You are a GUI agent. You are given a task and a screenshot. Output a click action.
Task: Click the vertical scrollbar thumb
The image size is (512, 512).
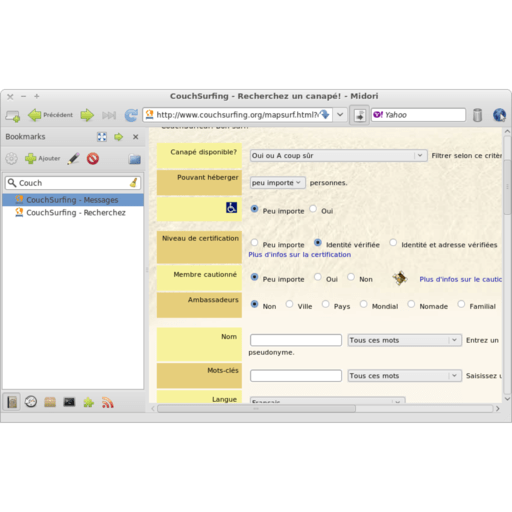click(507, 187)
